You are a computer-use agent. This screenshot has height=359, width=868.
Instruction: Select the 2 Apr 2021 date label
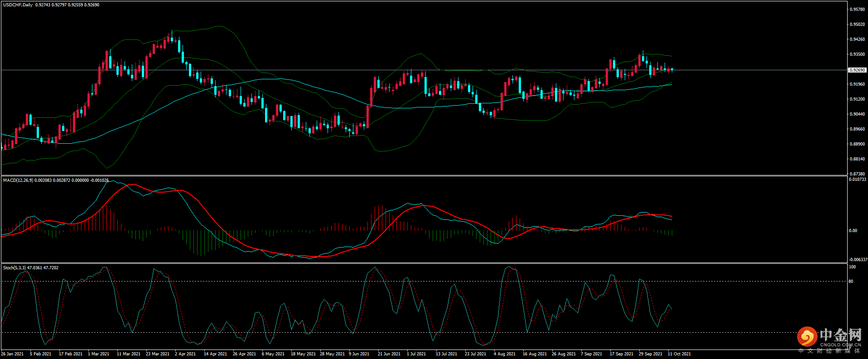tap(185, 354)
